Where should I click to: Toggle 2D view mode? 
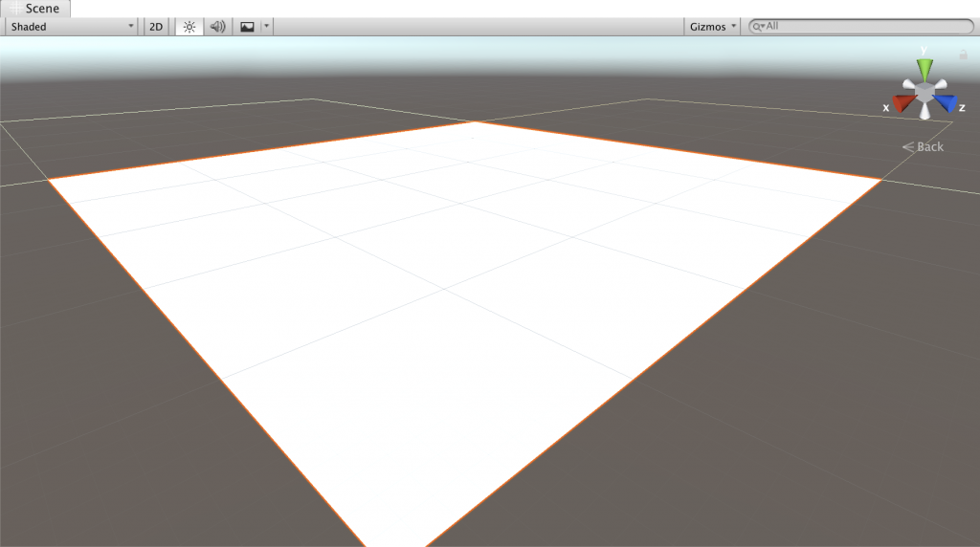(x=155, y=27)
